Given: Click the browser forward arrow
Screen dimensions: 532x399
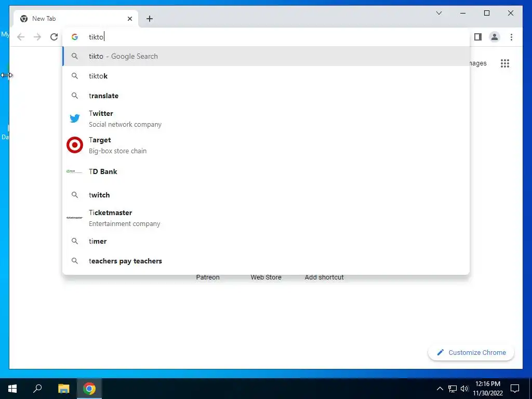Looking at the screenshot, I should (x=37, y=37).
